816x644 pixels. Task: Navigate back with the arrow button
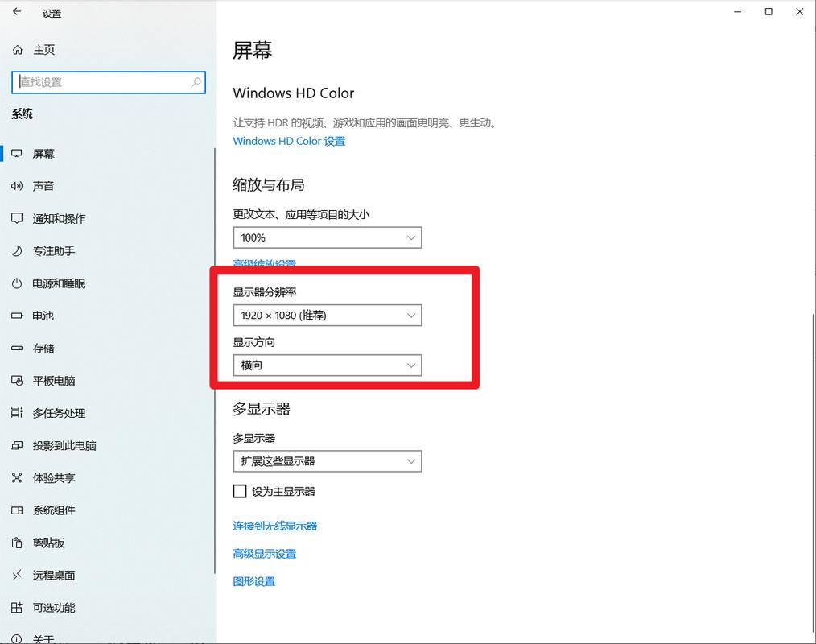click(16, 13)
